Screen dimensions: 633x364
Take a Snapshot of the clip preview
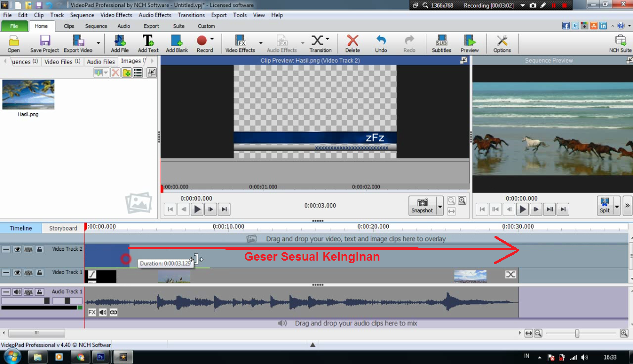[x=422, y=205]
